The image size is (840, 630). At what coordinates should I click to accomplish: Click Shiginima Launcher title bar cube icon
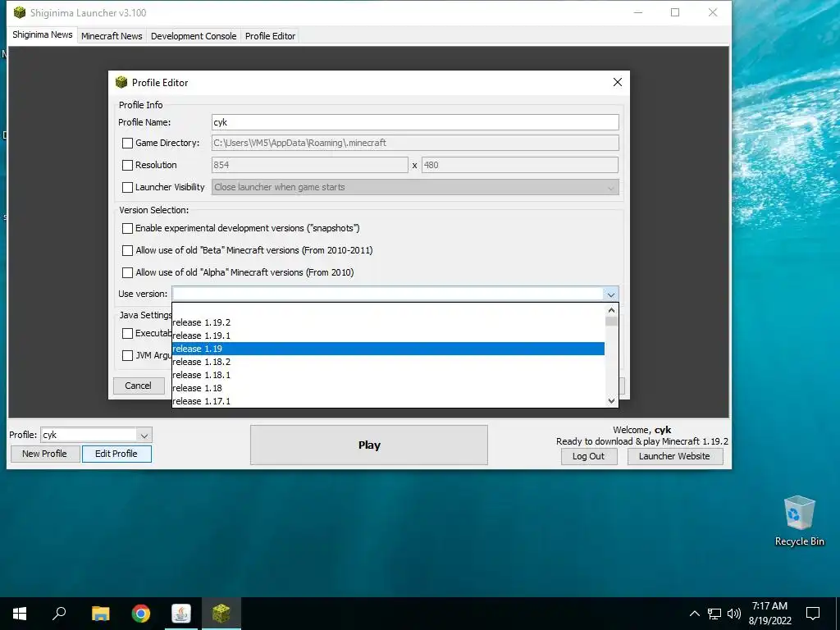pos(20,12)
